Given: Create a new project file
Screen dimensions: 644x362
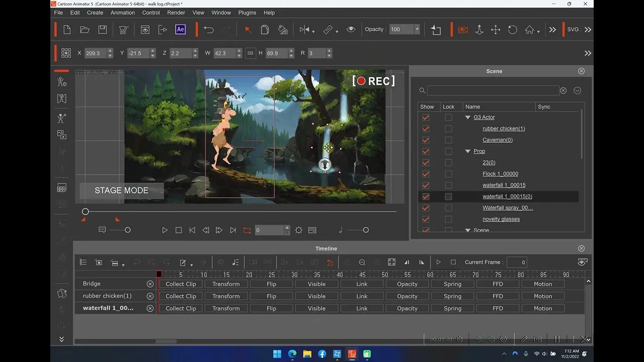Looking at the screenshot, I should click(67, 30).
